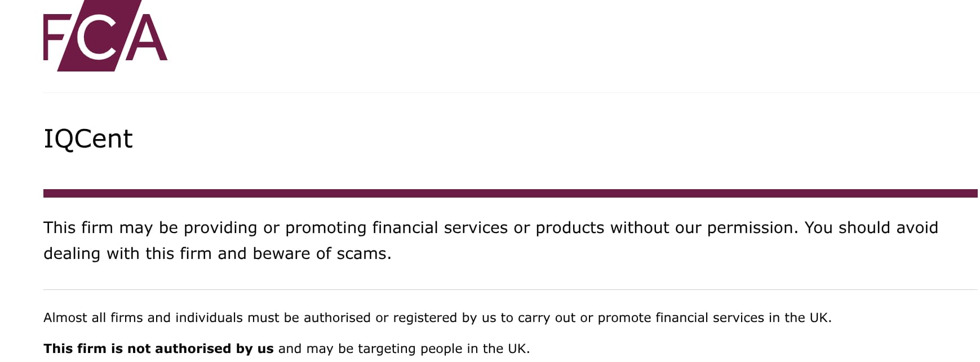Click the word "permission" in the warning
This screenshot has height=362, width=980.
tap(751, 228)
